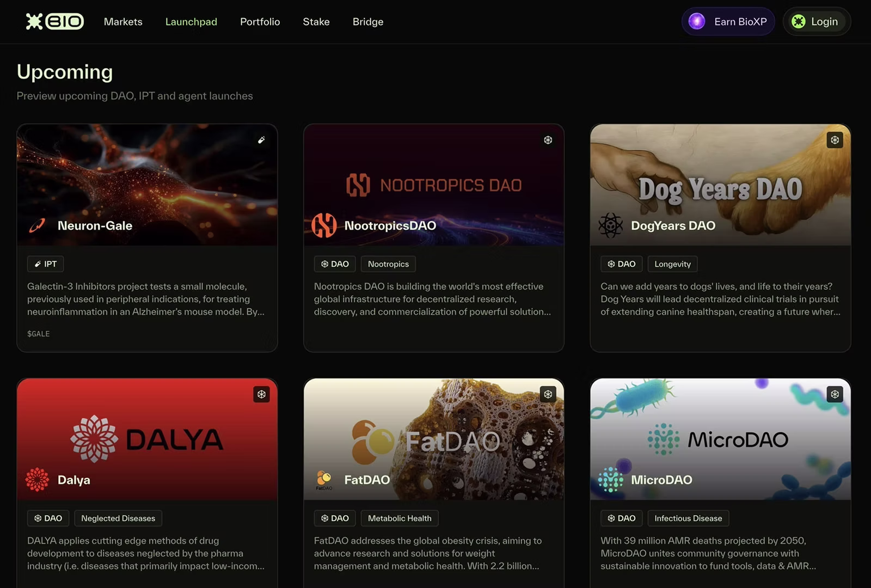The image size is (871, 588).
Task: Click the Earn BioXP button
Action: [x=728, y=21]
